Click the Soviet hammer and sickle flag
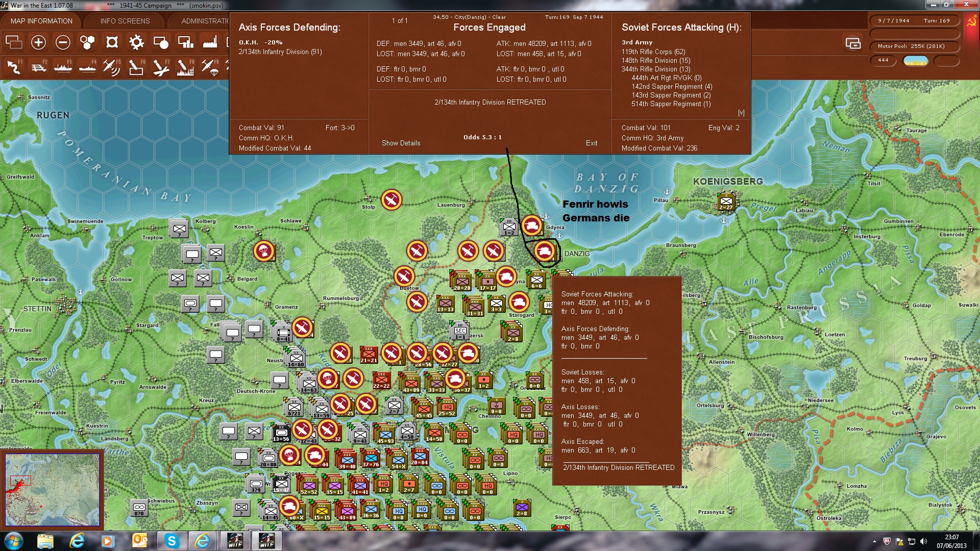980x551 pixels. 971,22
